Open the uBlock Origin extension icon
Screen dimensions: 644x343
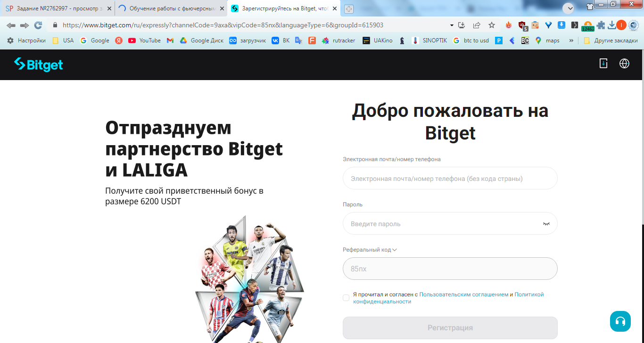click(522, 26)
